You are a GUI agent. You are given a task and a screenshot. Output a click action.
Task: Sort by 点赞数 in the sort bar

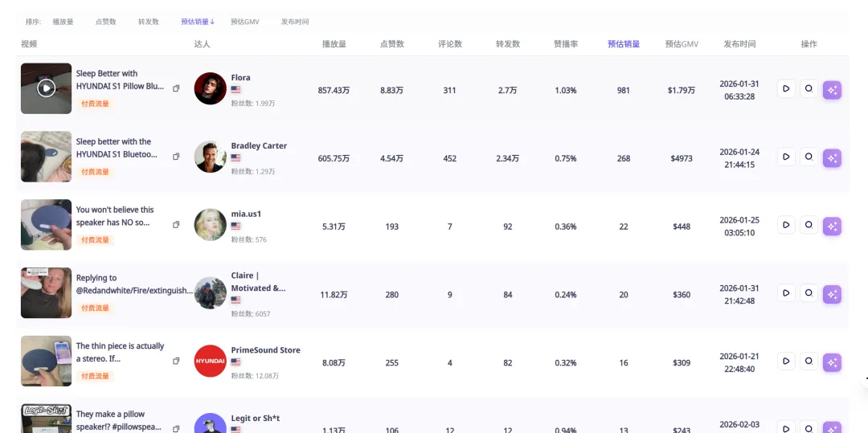105,22
